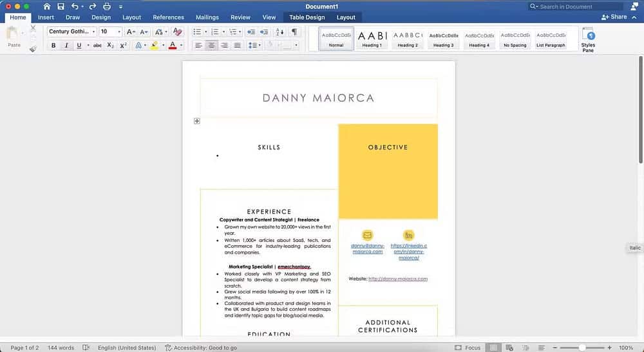
Task: Click the Justify alignment icon
Action: pos(238,46)
